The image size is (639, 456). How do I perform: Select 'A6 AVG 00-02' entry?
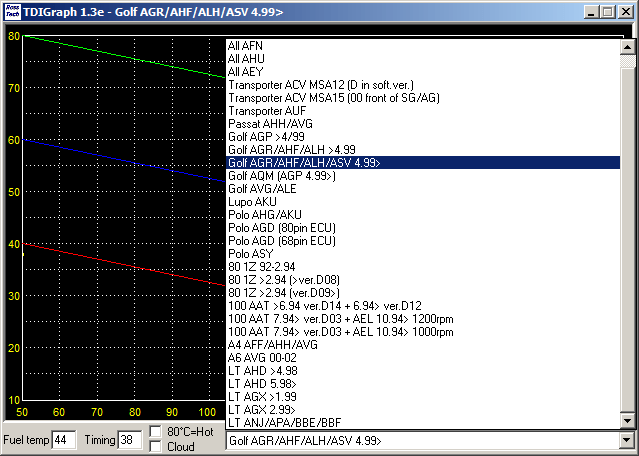point(423,358)
